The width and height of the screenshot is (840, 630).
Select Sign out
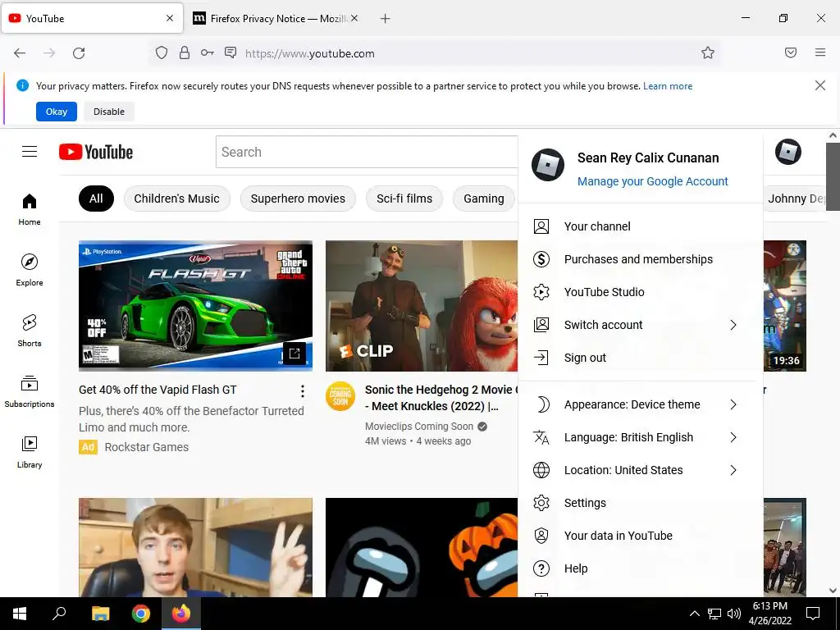click(640, 358)
